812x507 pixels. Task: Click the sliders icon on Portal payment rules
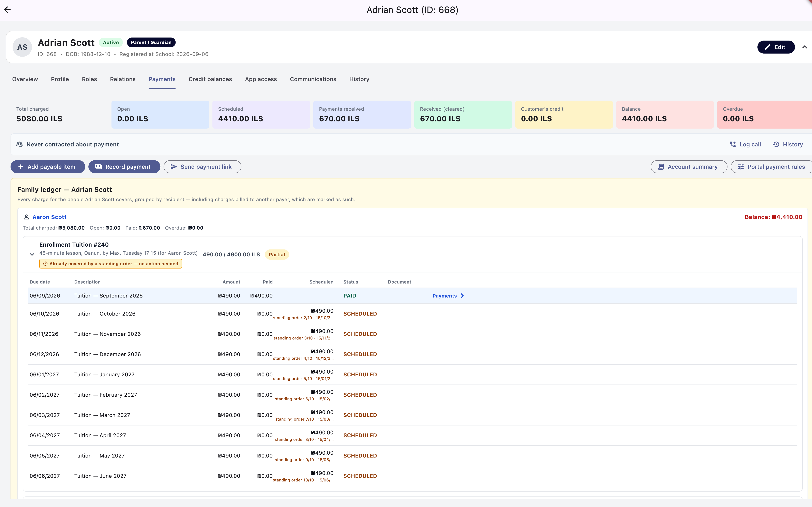(x=741, y=167)
